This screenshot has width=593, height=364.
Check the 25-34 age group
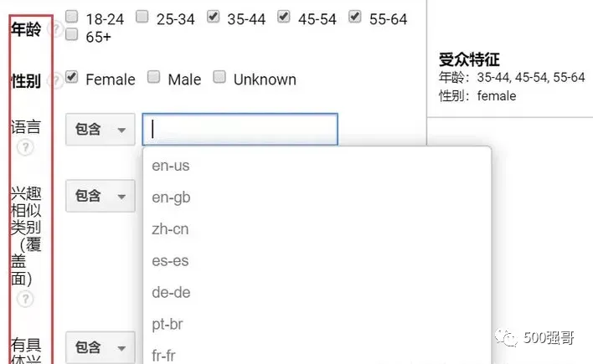point(143,17)
